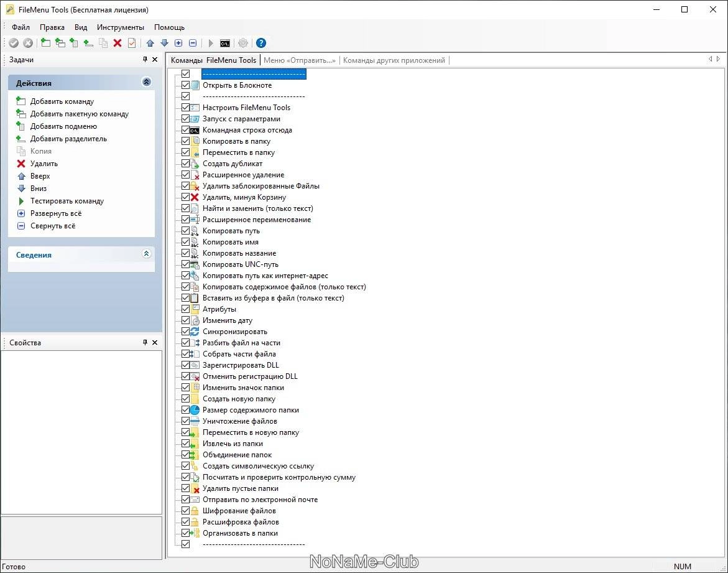This screenshot has width=728, height=573.
Task: Click Add command icon in toolbar
Action: point(45,43)
